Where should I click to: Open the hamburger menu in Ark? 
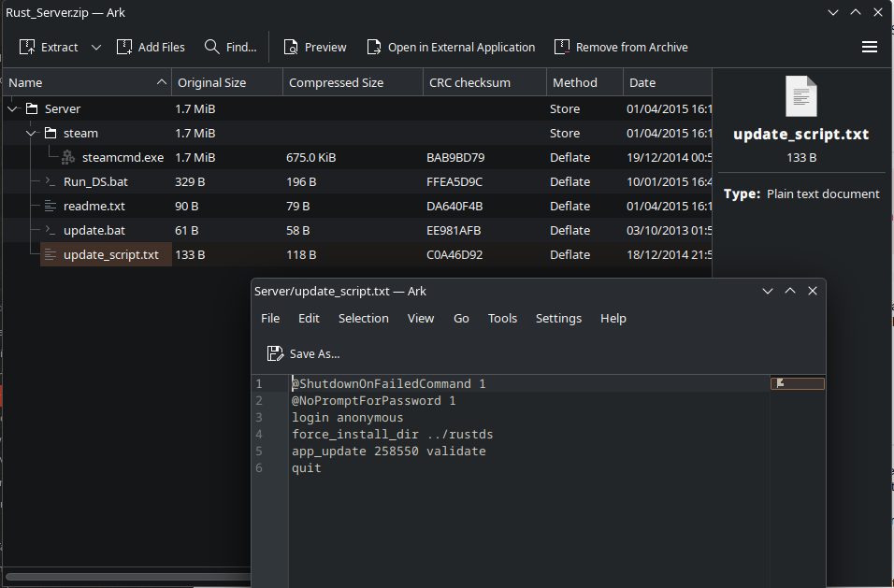870,48
